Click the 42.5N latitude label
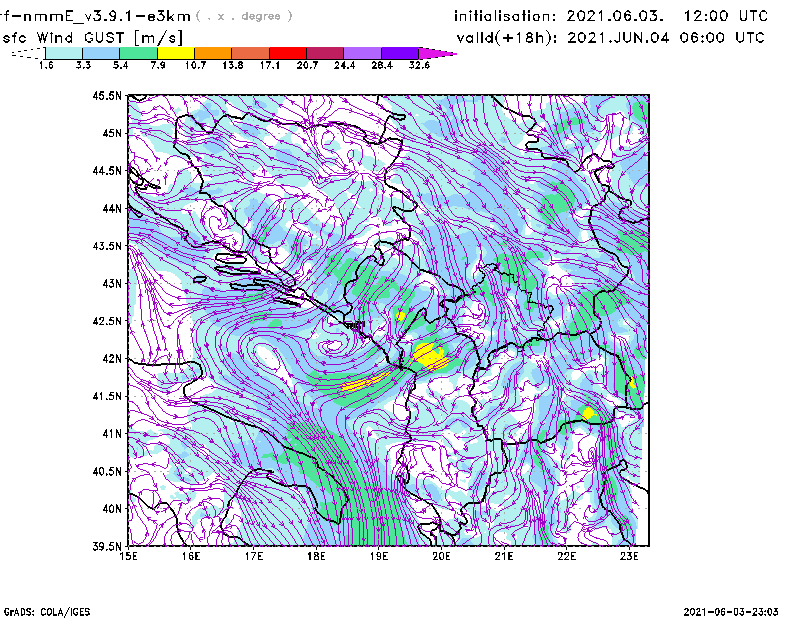The width and height of the screenshot is (800, 618). 107,321
